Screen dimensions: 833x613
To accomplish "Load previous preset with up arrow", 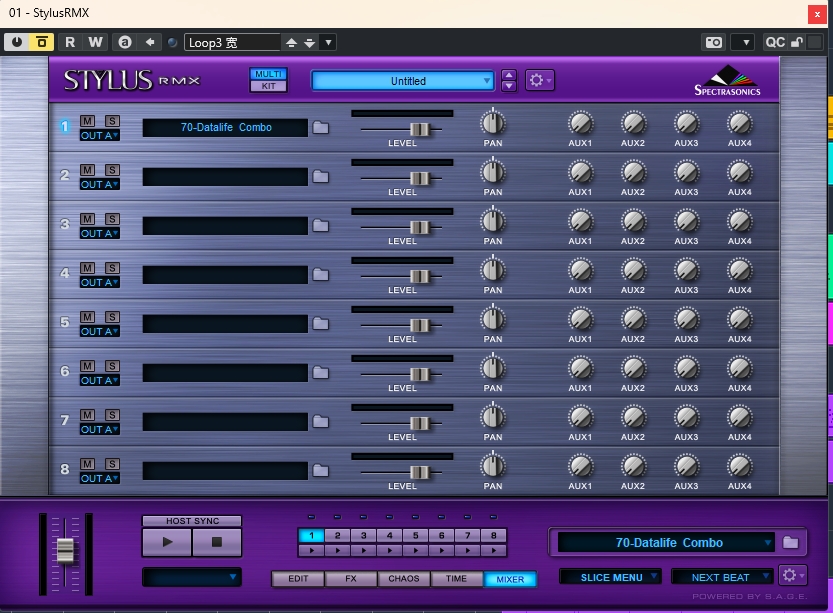I will (291, 42).
